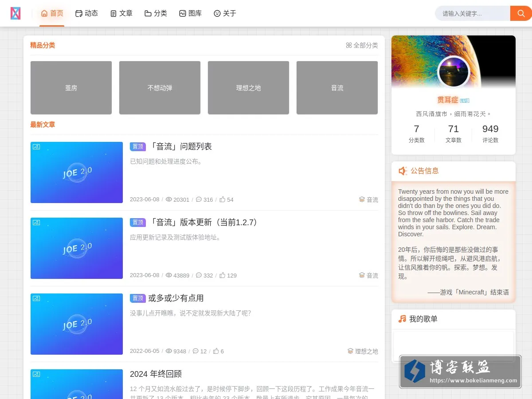This screenshot has width=532, height=399.
Task: Click the 置顶 badge on 问题列表 post
Action: click(x=138, y=146)
